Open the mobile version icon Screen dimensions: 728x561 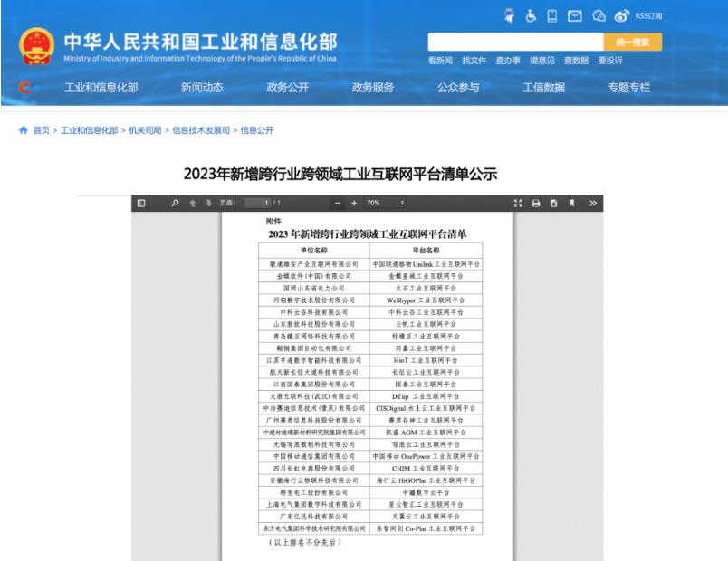552,16
